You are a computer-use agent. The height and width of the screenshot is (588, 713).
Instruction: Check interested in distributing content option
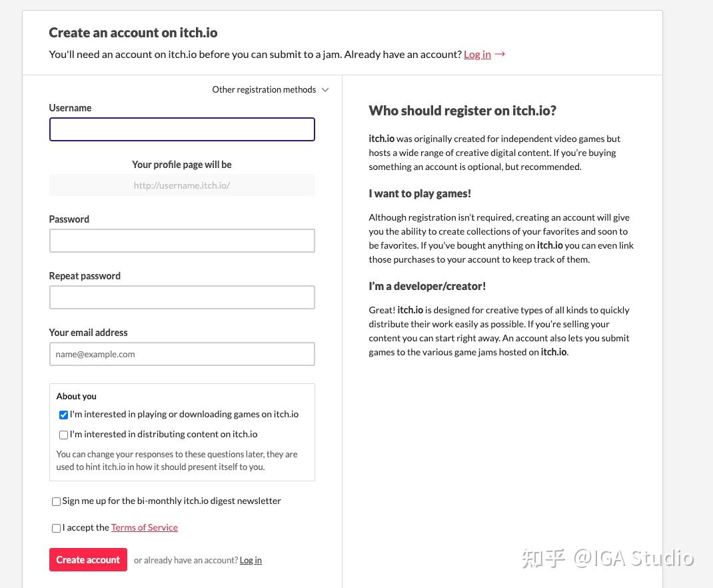64,435
